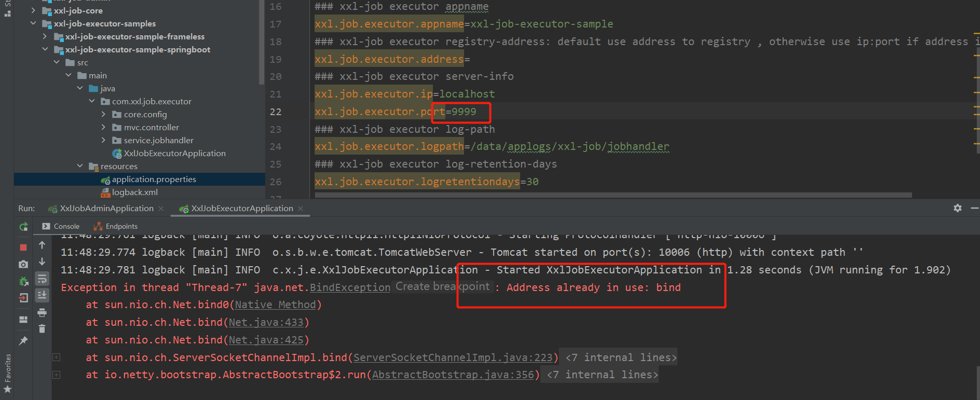Image resolution: width=980 pixels, height=400 pixels.
Task: Select the resources folder icon
Action: 93,167
